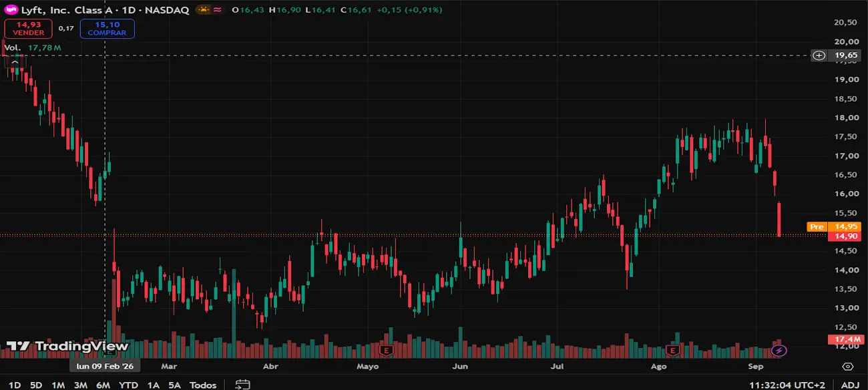Click the lun 09 Feb '26 date label

105,367
